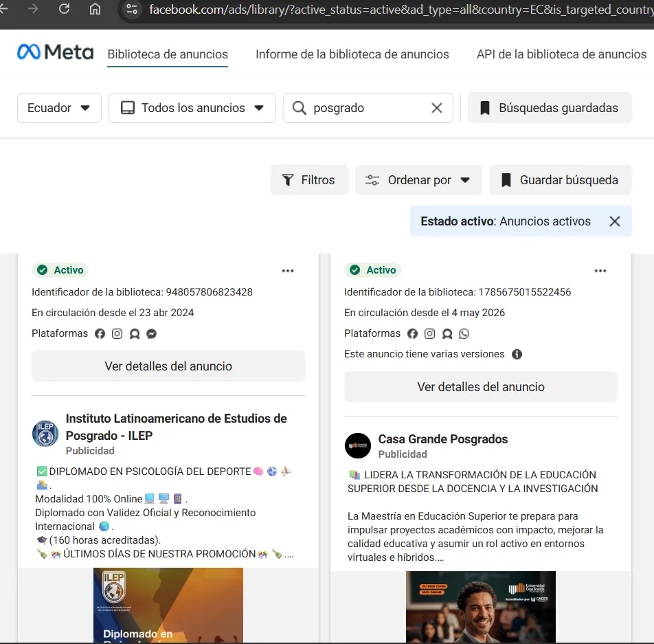The height and width of the screenshot is (644, 654).
Task: Clear the posgrado search text with X
Action: [x=437, y=108]
